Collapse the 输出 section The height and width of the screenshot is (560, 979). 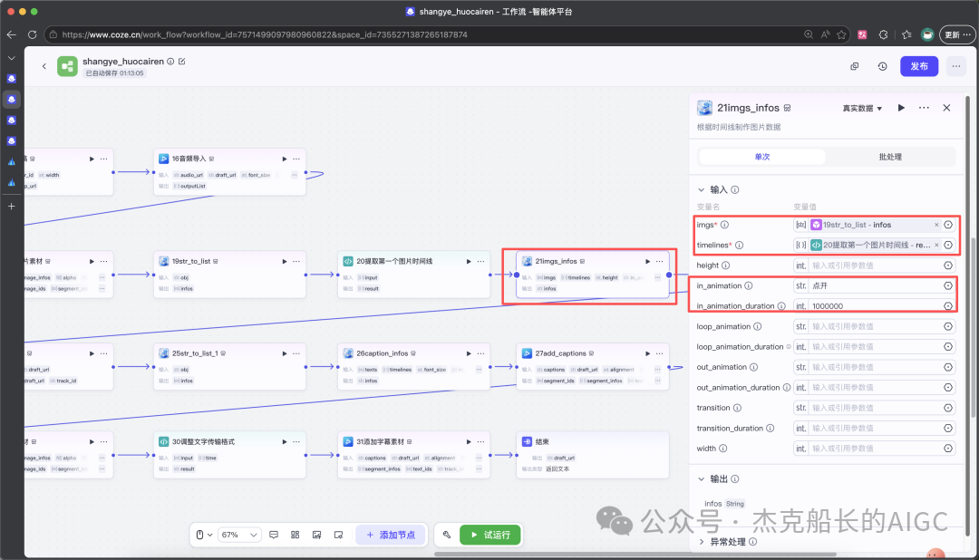[701, 478]
